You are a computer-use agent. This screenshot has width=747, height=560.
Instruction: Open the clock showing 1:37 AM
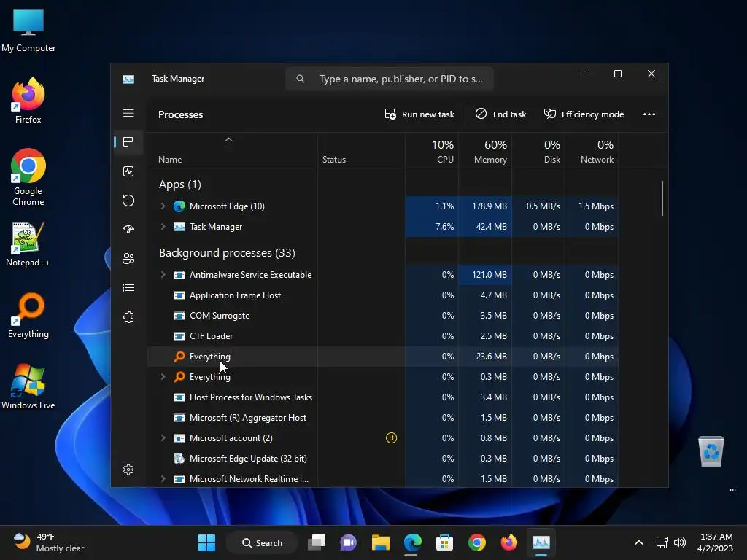coord(716,542)
